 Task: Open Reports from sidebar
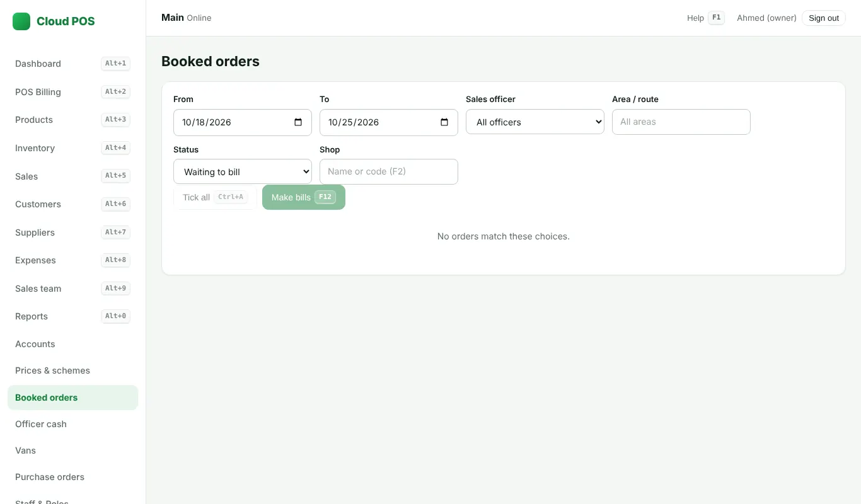point(72,316)
